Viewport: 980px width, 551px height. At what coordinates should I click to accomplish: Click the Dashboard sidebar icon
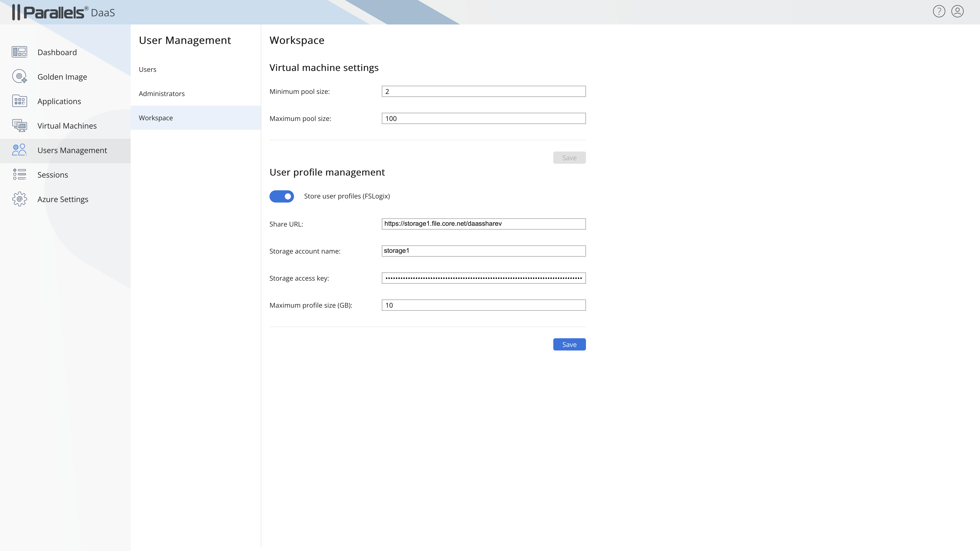coord(19,52)
